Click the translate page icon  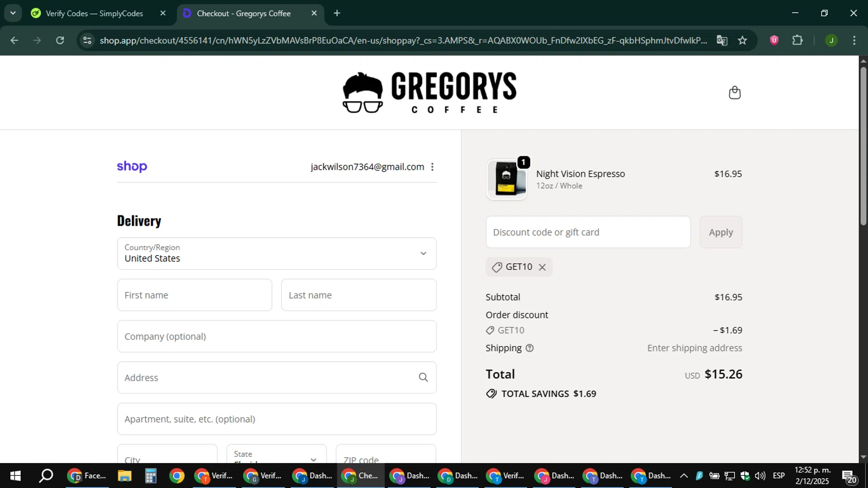pos(722,41)
